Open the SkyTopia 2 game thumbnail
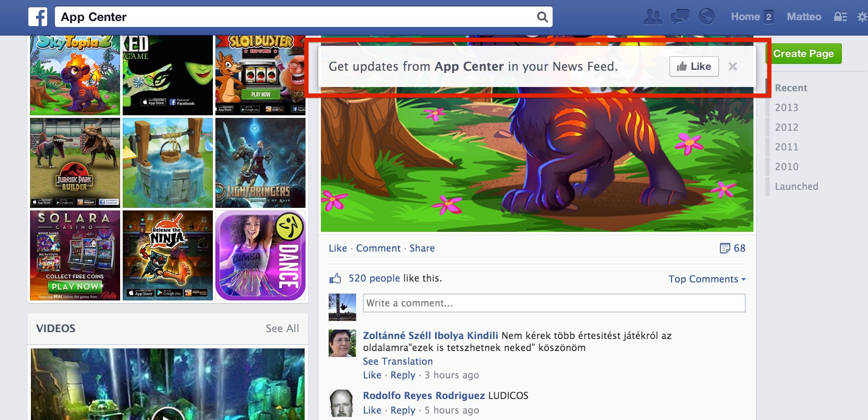The image size is (868, 420). pyautogui.click(x=75, y=75)
